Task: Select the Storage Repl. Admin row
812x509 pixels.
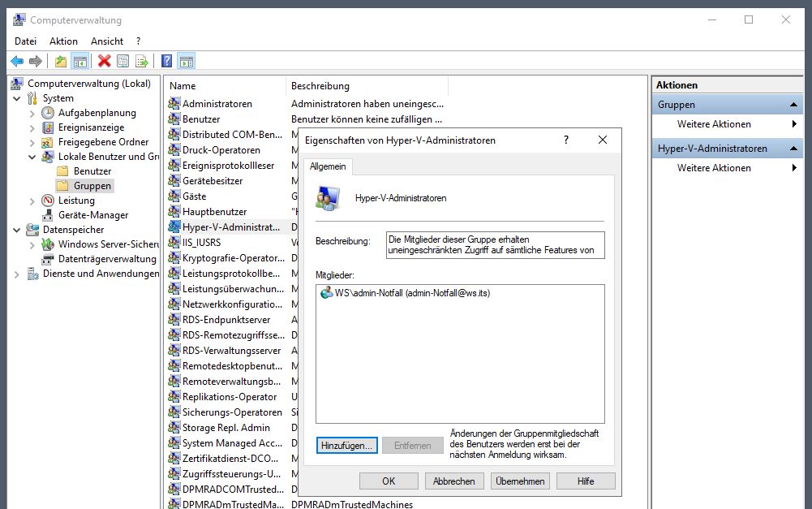Action: coord(226,428)
